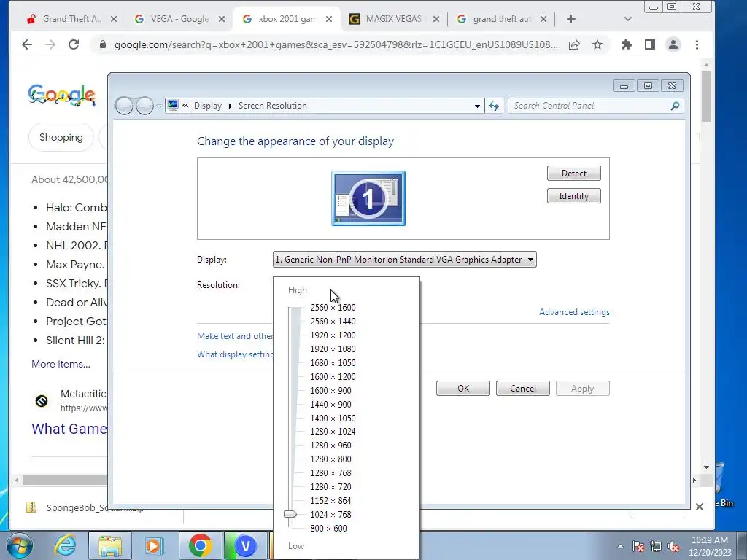
Task: Refresh Control Panel address bar
Action: click(494, 106)
